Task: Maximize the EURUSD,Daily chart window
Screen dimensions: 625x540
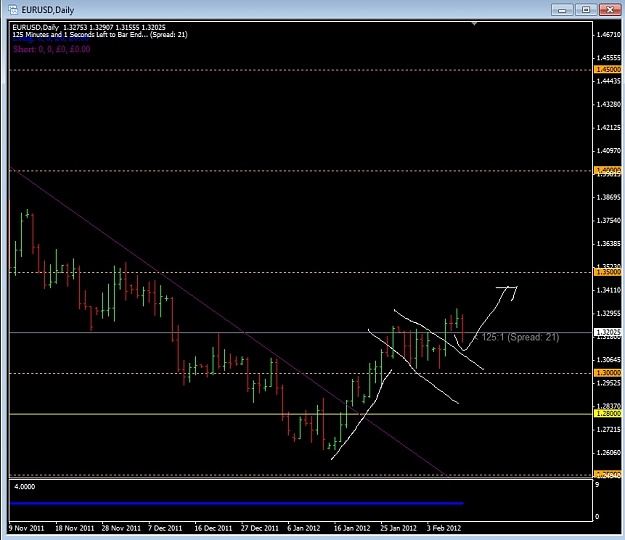Action: (586, 10)
